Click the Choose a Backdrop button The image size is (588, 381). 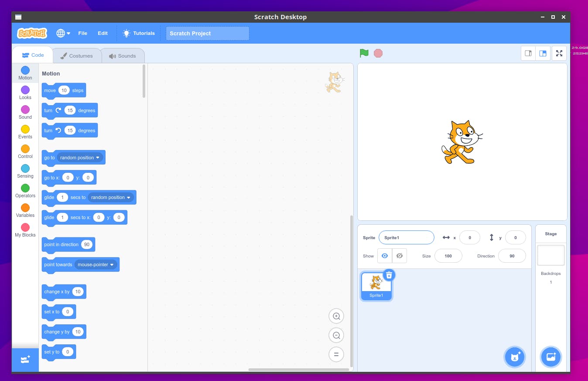point(551,357)
